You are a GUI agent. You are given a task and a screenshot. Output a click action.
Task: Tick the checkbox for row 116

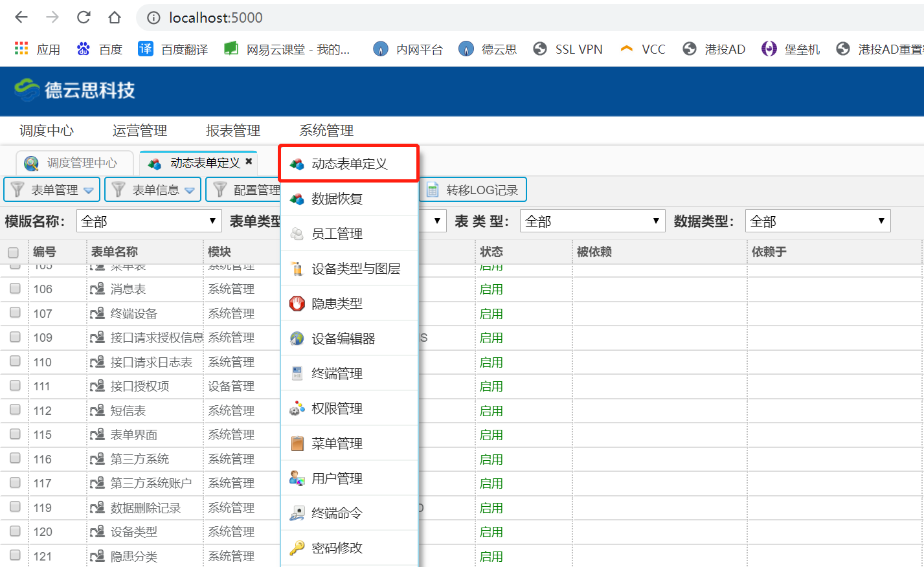pyautogui.click(x=15, y=459)
